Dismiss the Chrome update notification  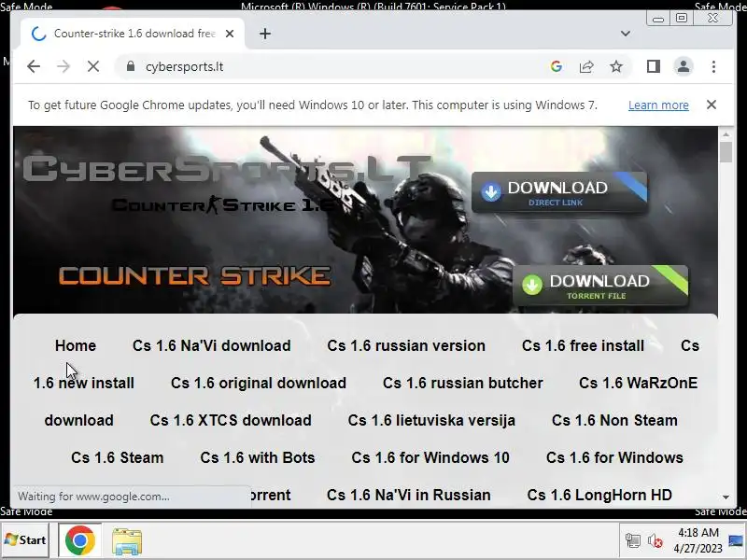[712, 105]
